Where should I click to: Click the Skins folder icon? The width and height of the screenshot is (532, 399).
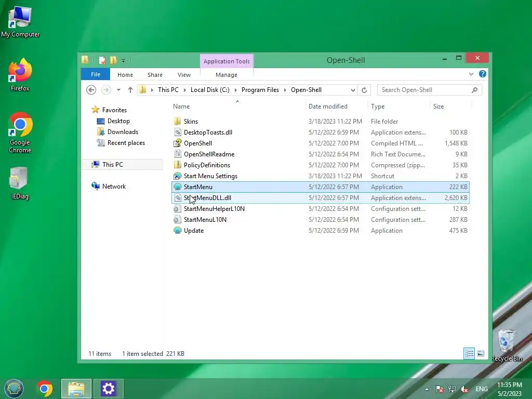click(178, 122)
